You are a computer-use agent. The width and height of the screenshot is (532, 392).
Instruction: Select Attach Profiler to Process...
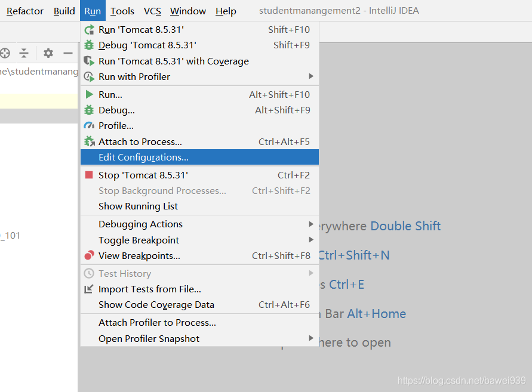199,322
